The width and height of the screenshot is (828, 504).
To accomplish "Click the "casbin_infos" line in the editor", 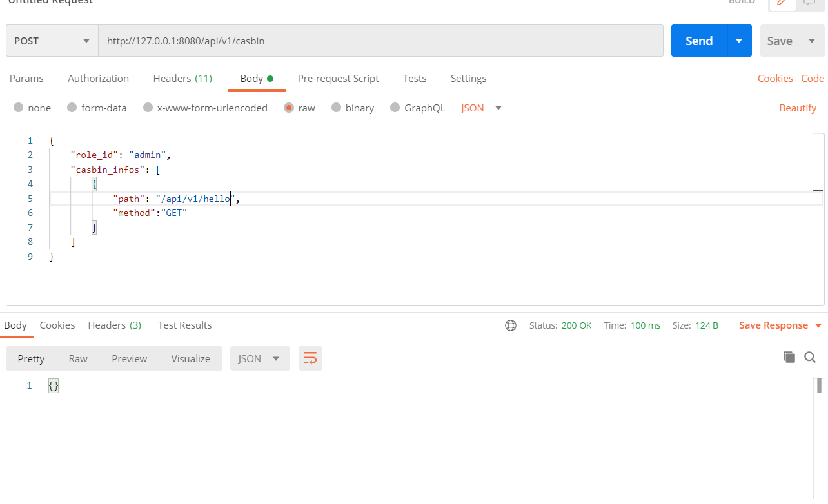I will pyautogui.click(x=115, y=170).
